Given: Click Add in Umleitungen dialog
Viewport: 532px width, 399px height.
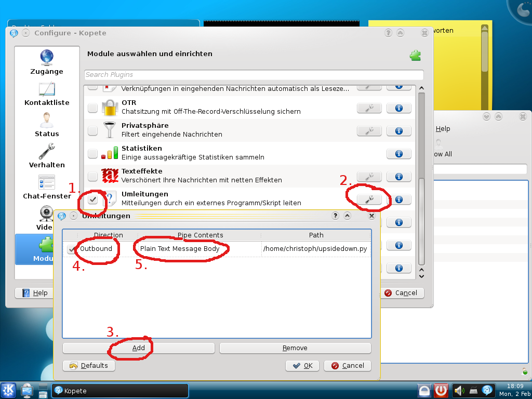Looking at the screenshot, I should point(138,348).
